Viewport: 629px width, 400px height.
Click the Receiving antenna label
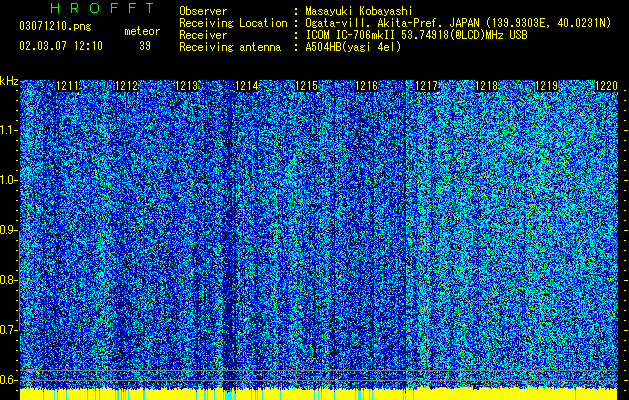230,47
